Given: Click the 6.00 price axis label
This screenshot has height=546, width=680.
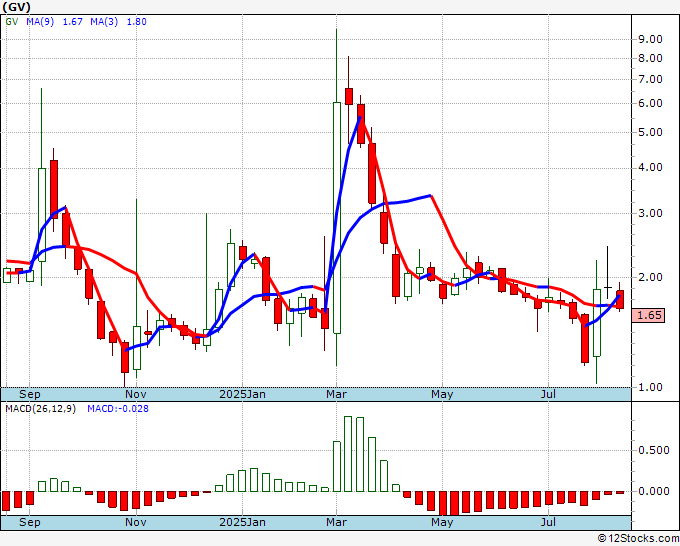Looking at the screenshot, I should coord(651,104).
